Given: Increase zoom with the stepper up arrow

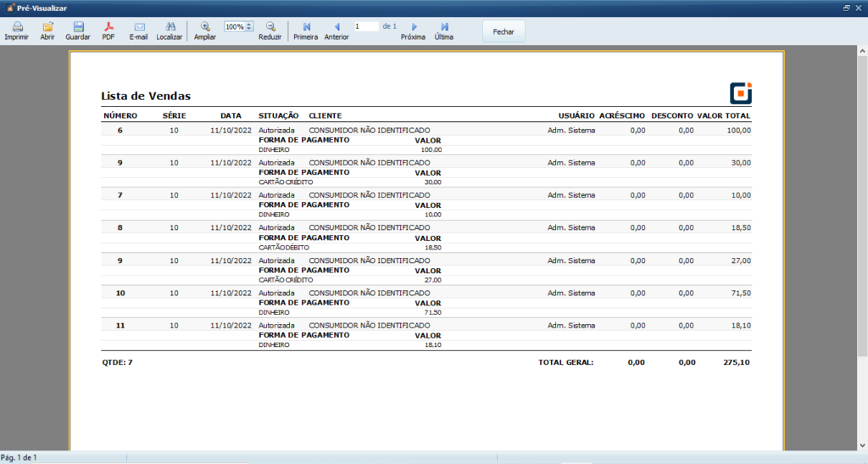Looking at the screenshot, I should pyautogui.click(x=249, y=25).
